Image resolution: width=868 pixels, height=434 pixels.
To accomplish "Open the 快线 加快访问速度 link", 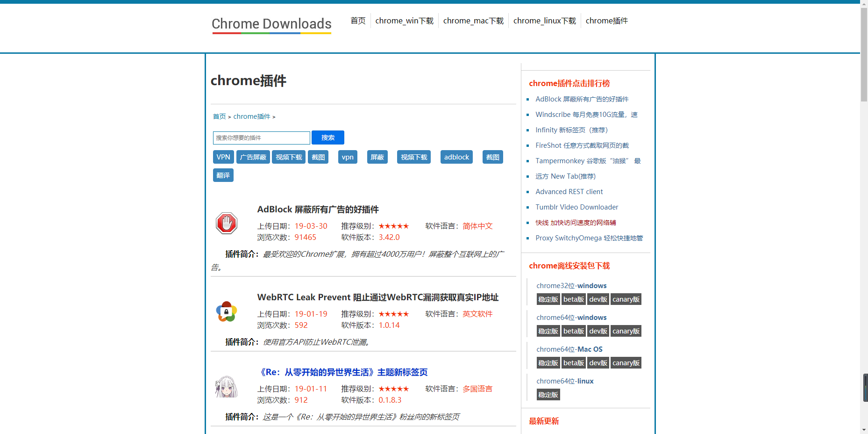I will pos(576,223).
